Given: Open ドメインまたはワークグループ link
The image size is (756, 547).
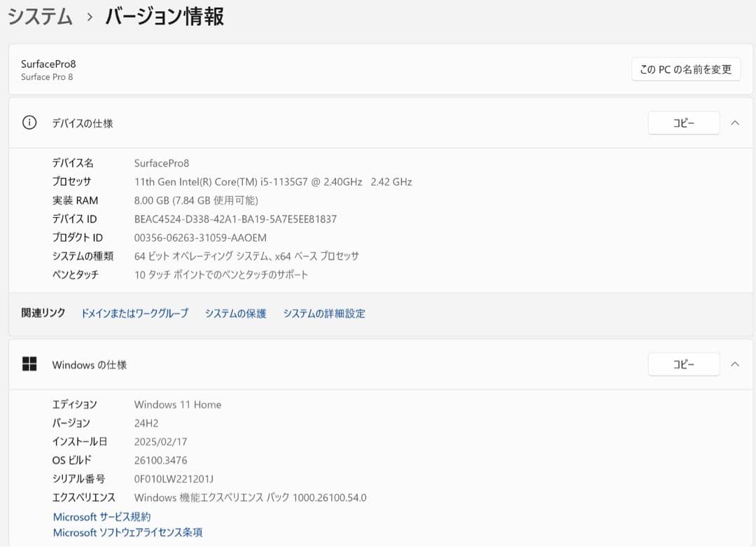Looking at the screenshot, I should coord(134,313).
